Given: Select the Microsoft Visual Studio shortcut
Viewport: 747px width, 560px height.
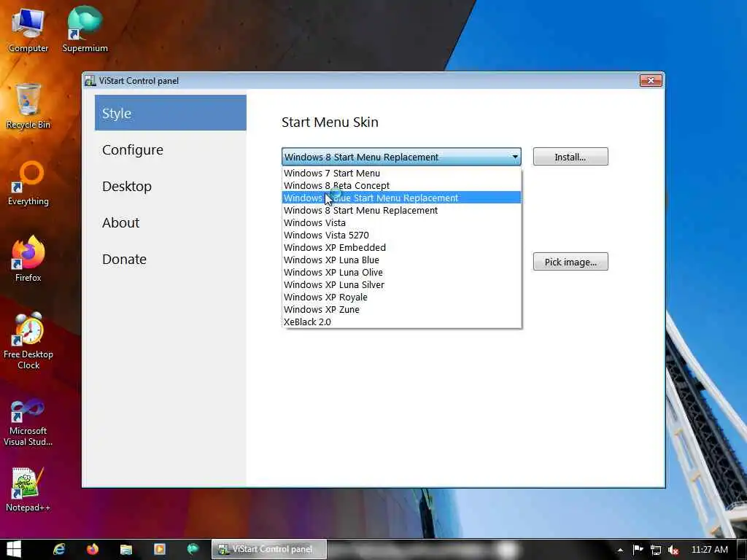Looking at the screenshot, I should tap(28, 423).
